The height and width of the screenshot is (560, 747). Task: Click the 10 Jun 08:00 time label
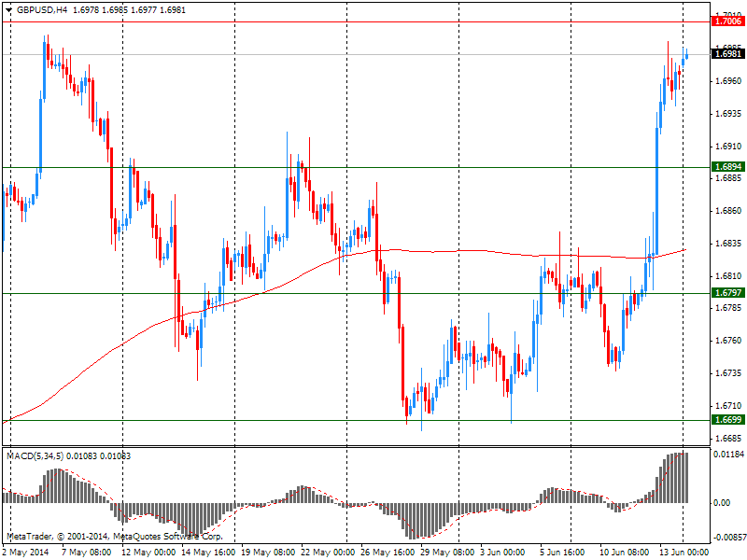pyautogui.click(x=625, y=553)
